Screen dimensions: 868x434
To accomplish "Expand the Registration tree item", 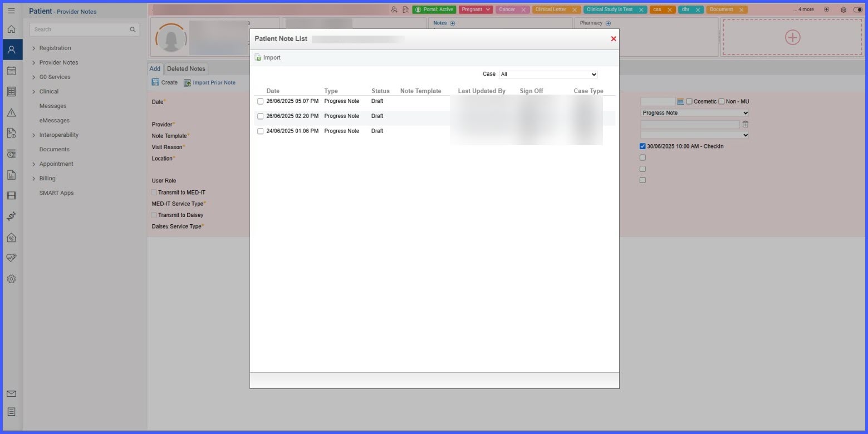I will [x=33, y=48].
